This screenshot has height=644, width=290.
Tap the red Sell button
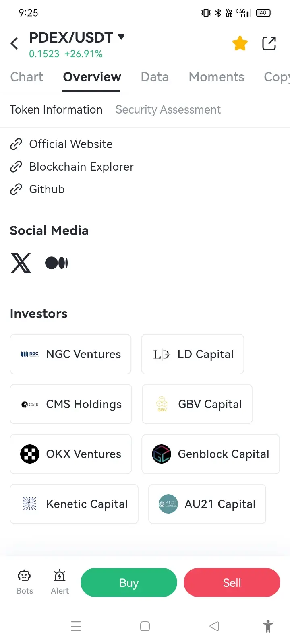coord(232,582)
